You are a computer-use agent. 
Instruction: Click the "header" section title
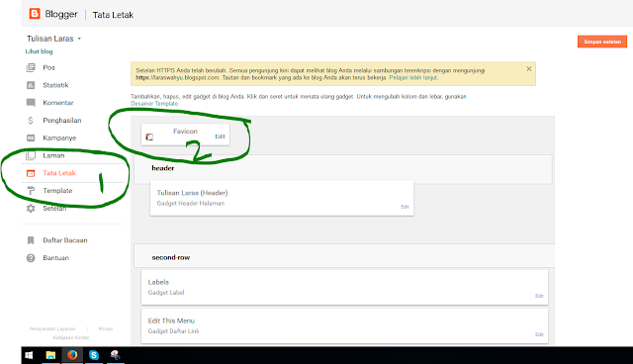tap(162, 168)
